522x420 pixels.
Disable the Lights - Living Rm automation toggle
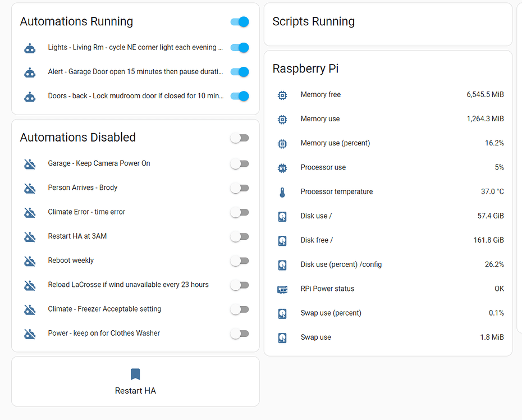pyautogui.click(x=239, y=48)
